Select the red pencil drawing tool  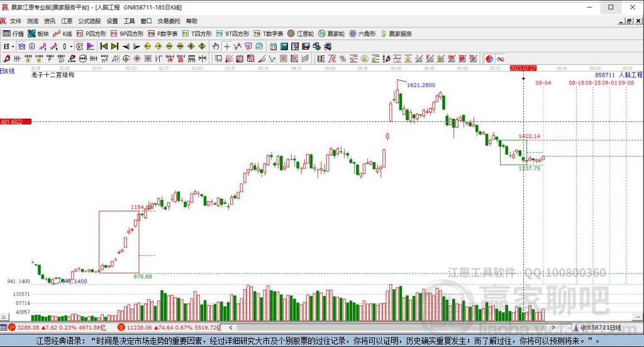6,58
